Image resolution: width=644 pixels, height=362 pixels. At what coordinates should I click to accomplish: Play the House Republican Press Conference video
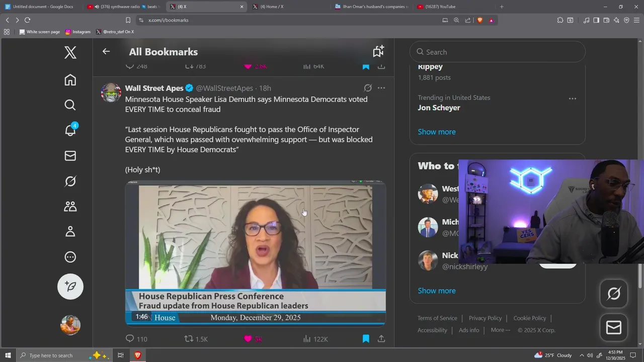pyautogui.click(x=256, y=253)
